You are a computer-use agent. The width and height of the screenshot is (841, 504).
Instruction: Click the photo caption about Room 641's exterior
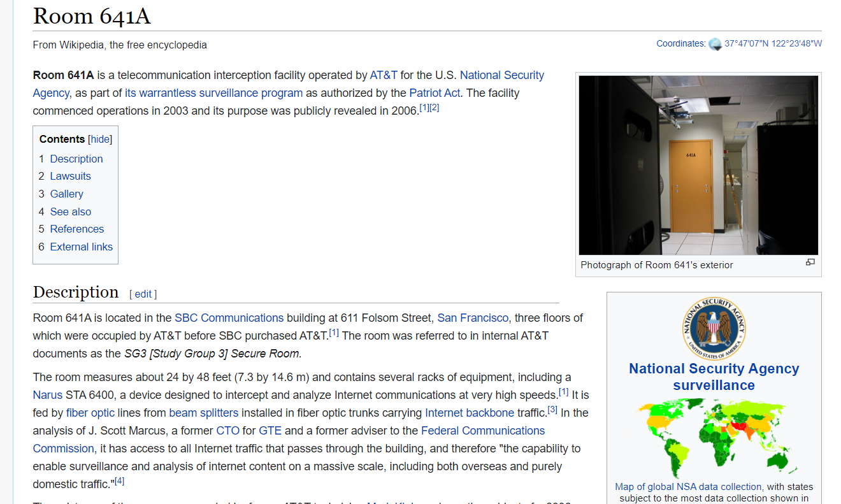click(657, 265)
